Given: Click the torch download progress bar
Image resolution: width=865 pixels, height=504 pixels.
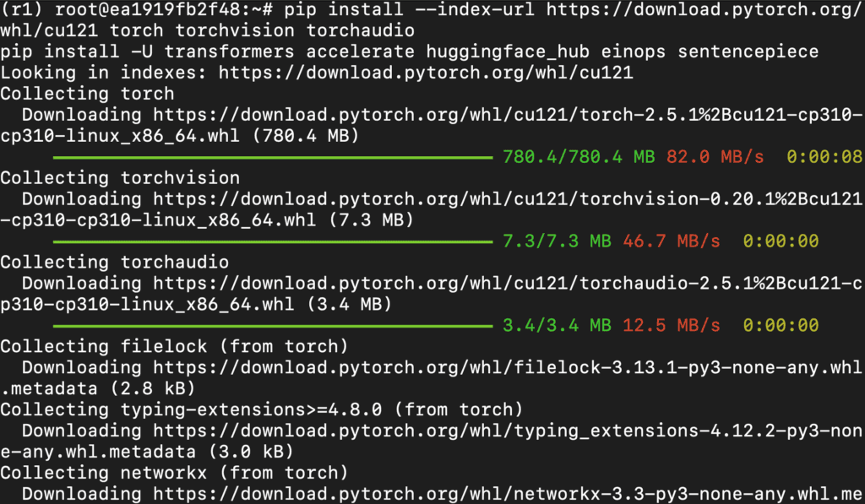Looking at the screenshot, I should point(273,158).
